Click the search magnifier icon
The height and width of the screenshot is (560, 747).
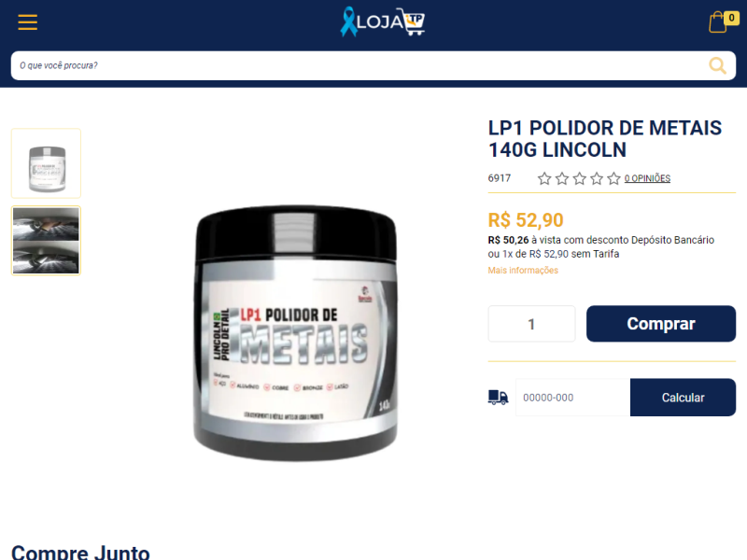coord(717,65)
